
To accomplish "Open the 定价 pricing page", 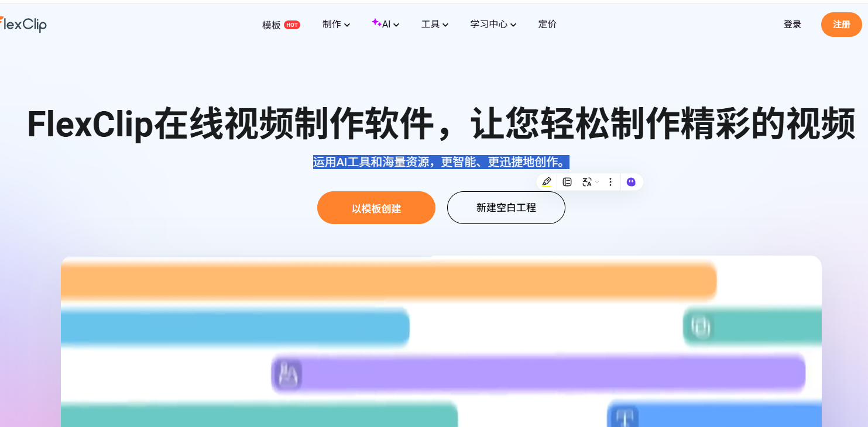I will 547,25.
